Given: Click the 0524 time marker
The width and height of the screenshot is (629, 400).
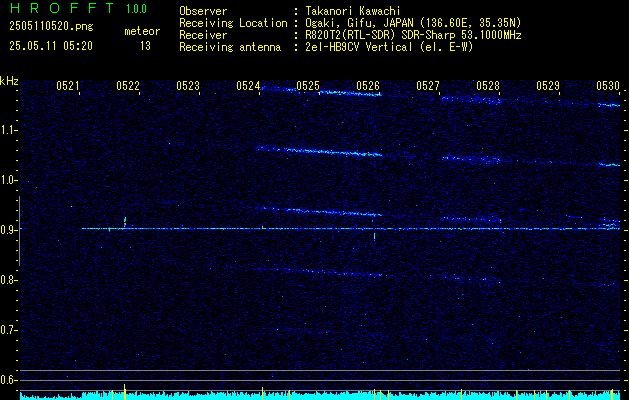Looking at the screenshot, I should pyautogui.click(x=248, y=85).
